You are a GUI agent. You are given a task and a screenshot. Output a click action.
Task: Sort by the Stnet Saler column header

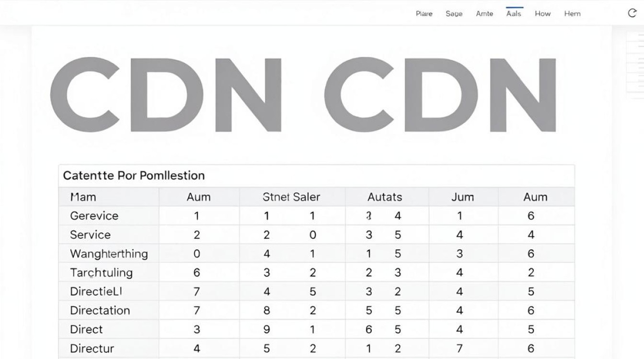click(x=291, y=197)
